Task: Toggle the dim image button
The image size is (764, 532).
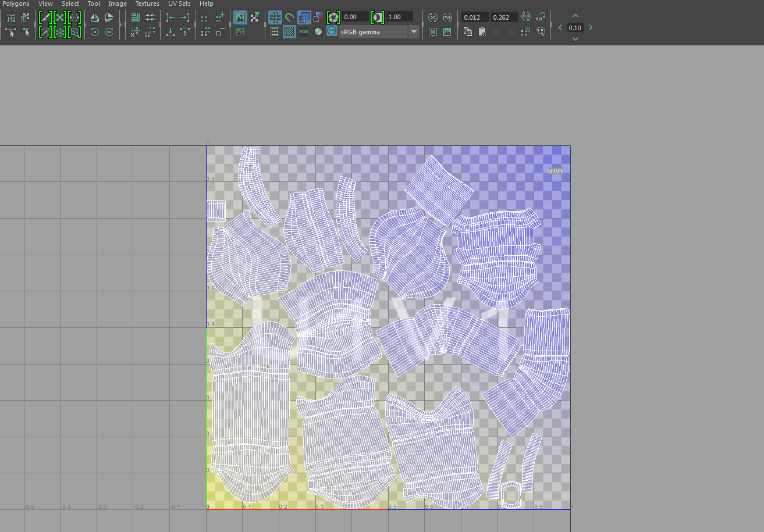Action: 240,32
